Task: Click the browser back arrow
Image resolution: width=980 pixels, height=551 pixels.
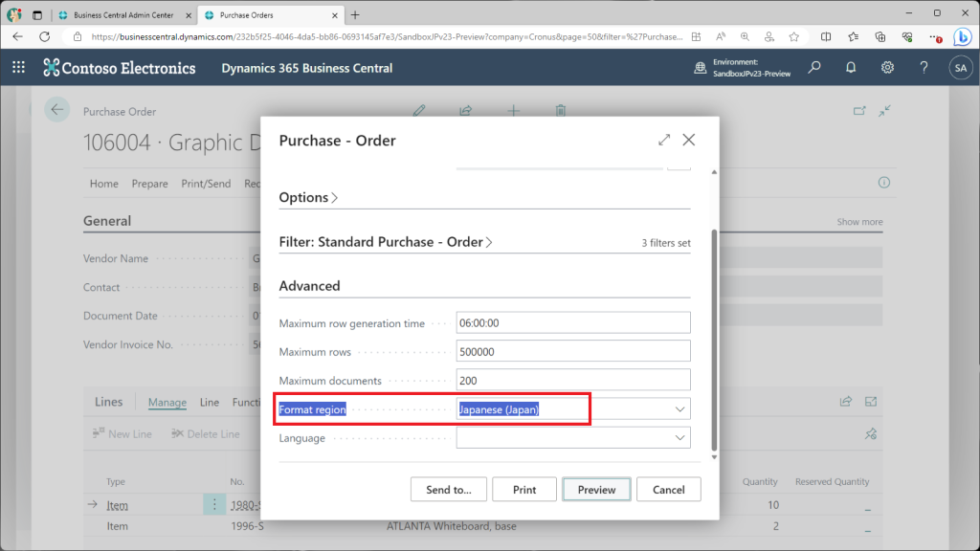Action: coord(17,37)
